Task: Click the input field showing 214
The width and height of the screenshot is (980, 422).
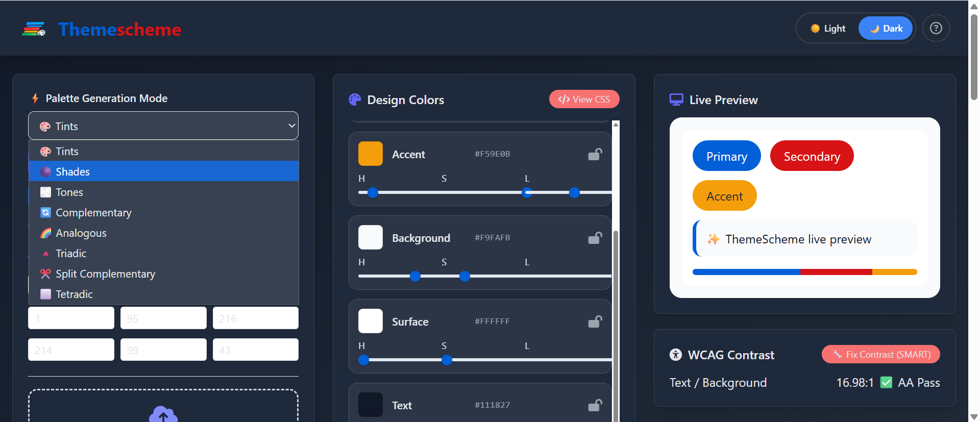Action: click(71, 350)
